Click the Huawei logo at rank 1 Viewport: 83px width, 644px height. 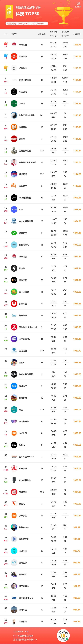14,45
